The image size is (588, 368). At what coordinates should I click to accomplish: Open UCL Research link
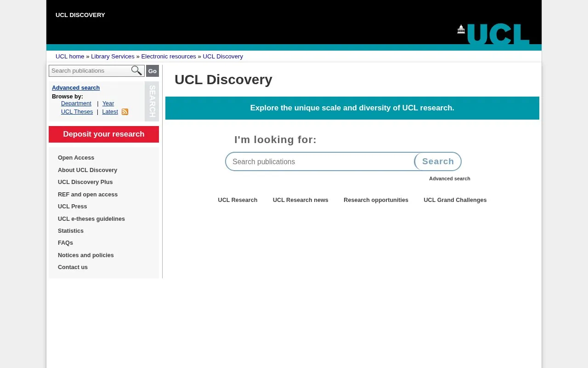237,200
